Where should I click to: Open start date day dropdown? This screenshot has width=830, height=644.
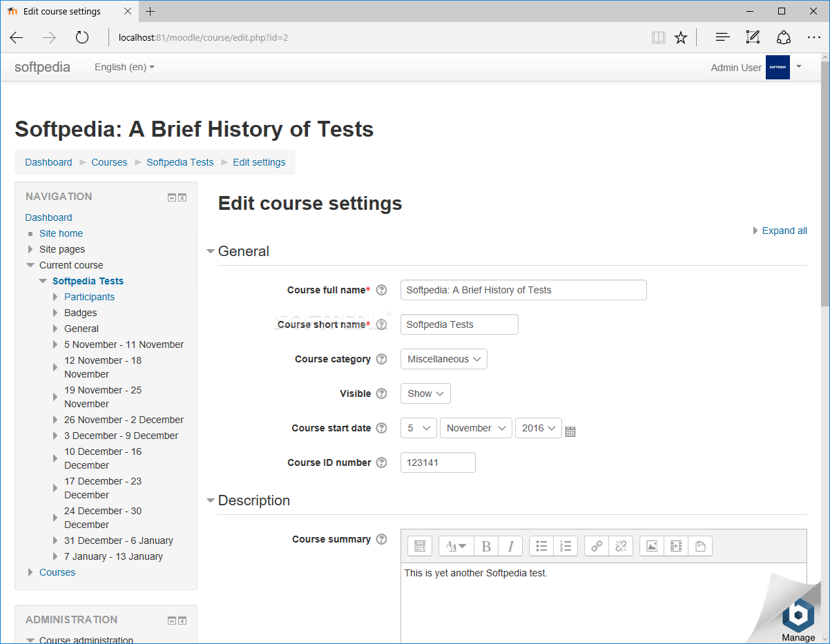pos(418,428)
